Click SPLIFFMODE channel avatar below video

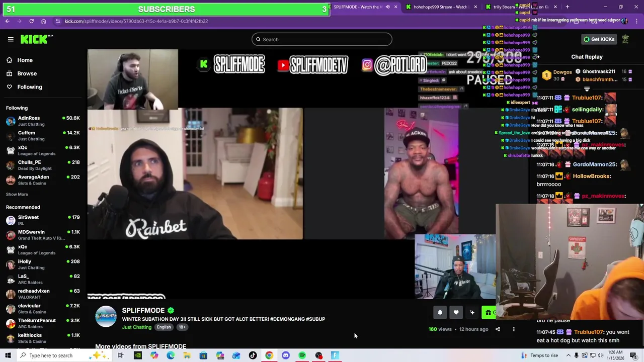(x=106, y=317)
